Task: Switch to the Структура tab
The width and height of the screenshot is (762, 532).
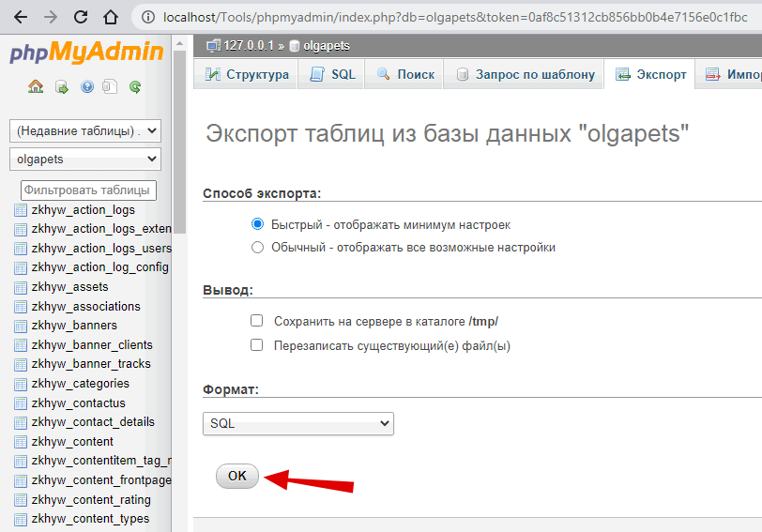Action: (246, 74)
